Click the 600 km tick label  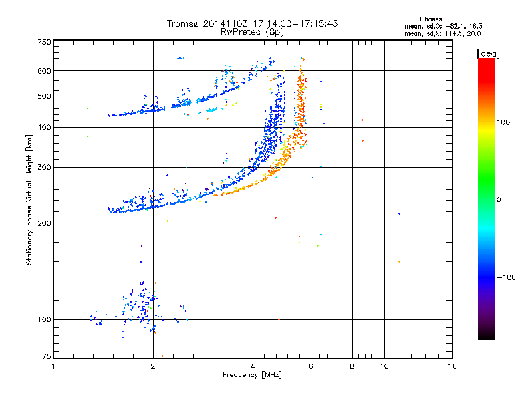point(44,71)
